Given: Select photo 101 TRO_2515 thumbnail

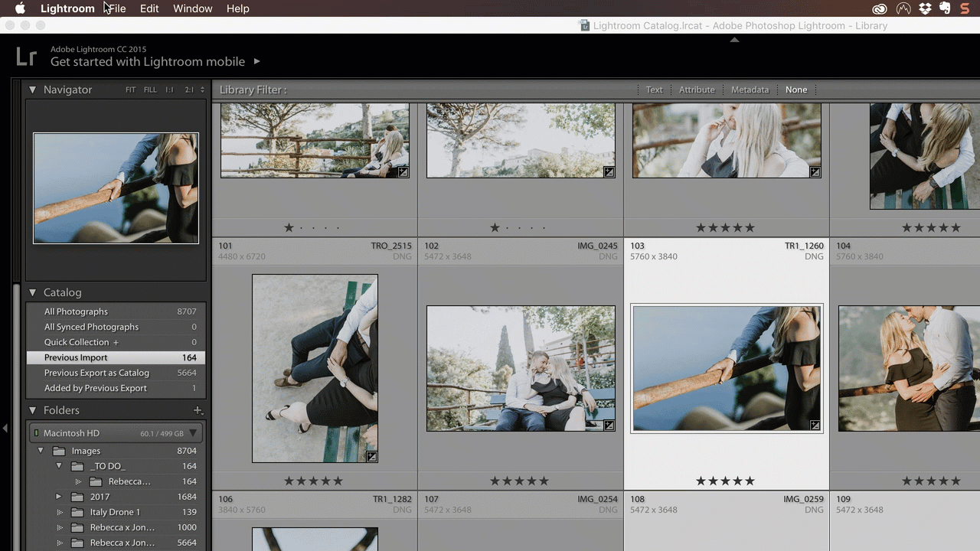Looking at the screenshot, I should [315, 369].
